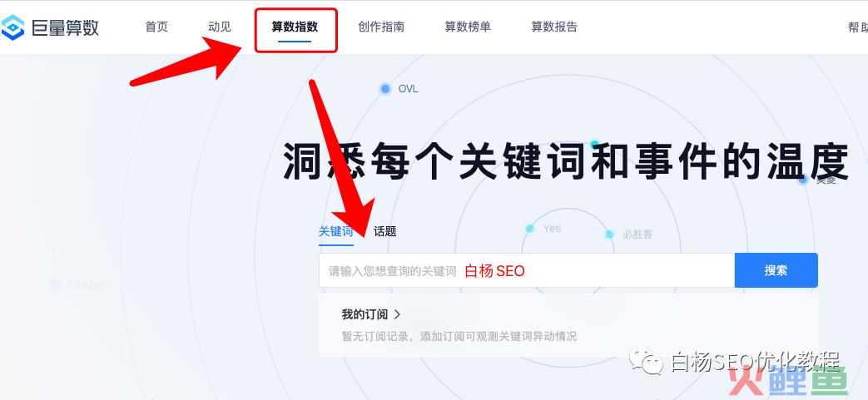Viewport: 868px width, 400px height.
Task: Click the 美菱 bubble dot at right
Action: (x=803, y=180)
